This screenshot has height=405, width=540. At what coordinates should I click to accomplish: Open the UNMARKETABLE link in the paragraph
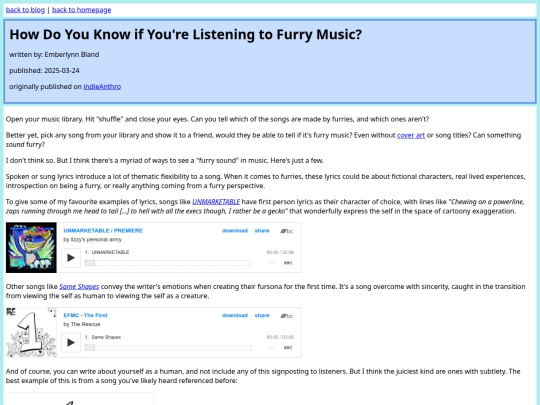point(216,202)
